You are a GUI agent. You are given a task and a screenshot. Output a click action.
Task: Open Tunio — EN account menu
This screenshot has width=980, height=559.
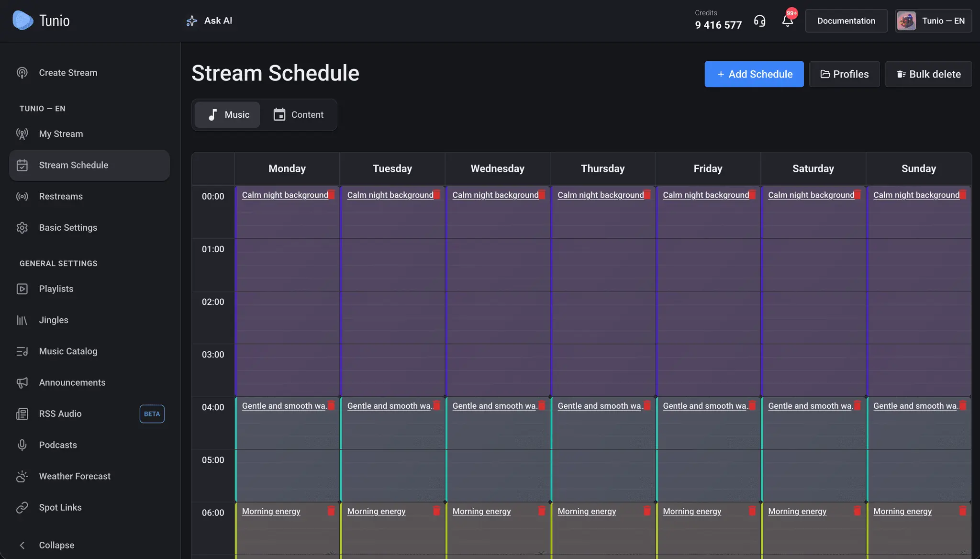[x=934, y=21]
